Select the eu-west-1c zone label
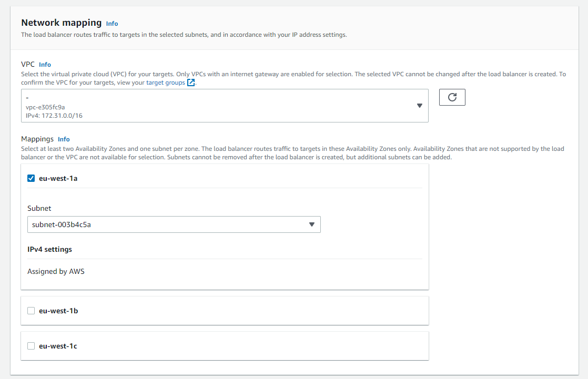 point(58,346)
